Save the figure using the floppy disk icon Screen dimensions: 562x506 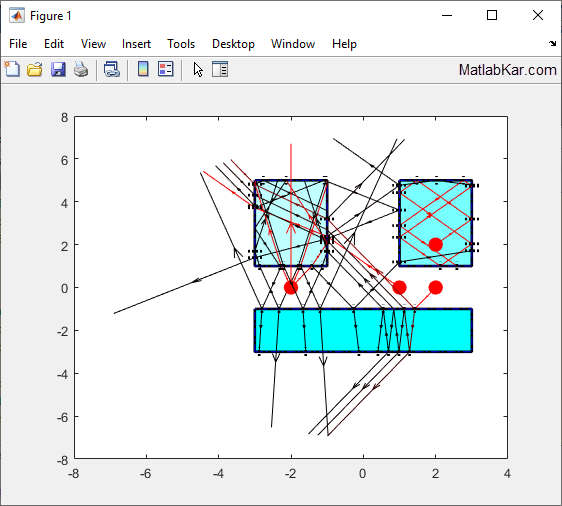pos(58,69)
